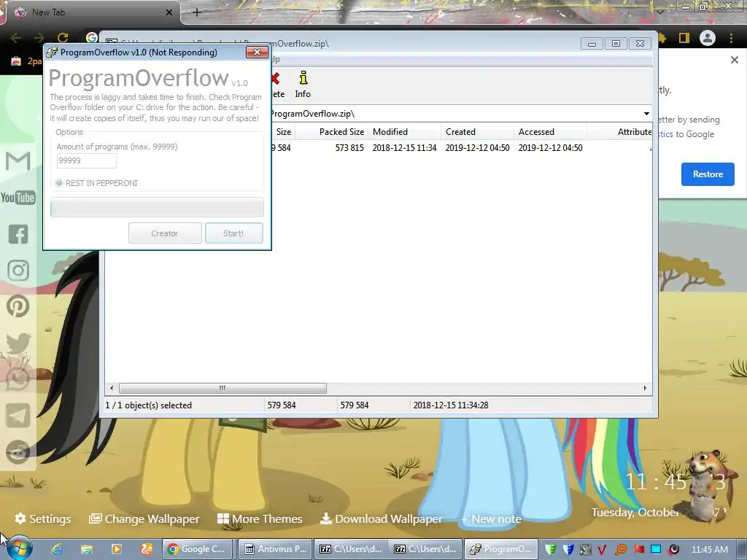The image size is (747, 560).
Task: Open Telegram shortcut in sidebar
Action: coord(18,416)
